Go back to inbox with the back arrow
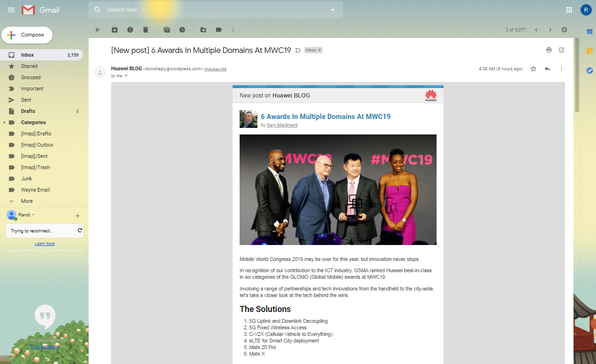 [98, 30]
